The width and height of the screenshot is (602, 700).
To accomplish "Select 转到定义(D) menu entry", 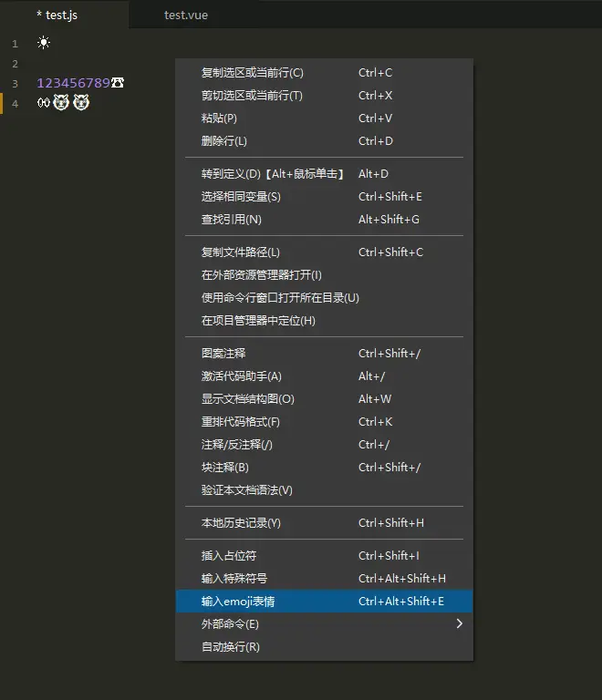I will [x=273, y=174].
